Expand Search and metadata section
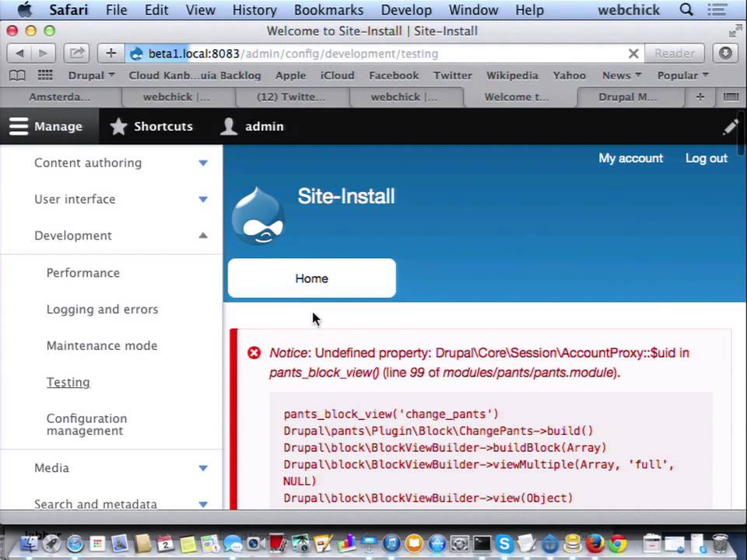The height and width of the screenshot is (560, 747). click(x=203, y=504)
